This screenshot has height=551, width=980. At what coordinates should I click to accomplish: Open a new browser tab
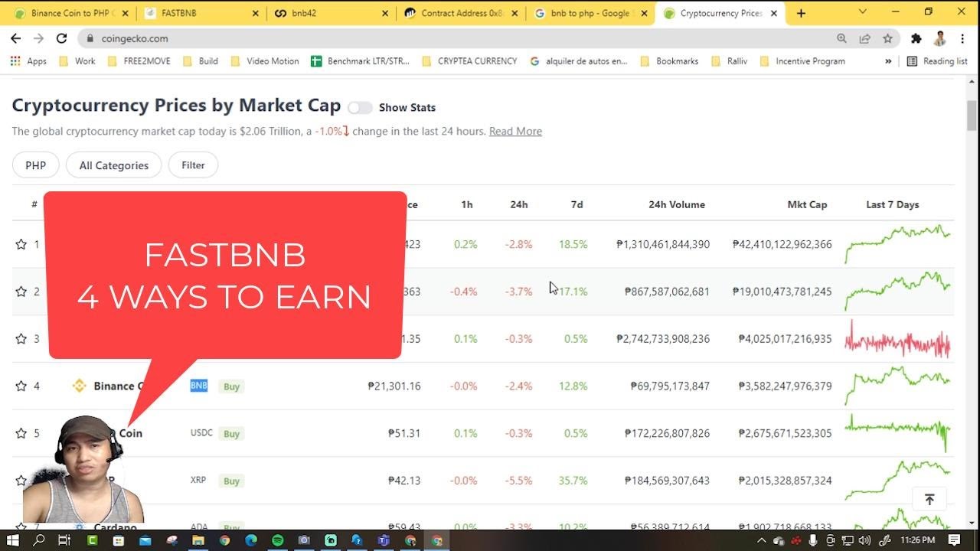point(801,13)
